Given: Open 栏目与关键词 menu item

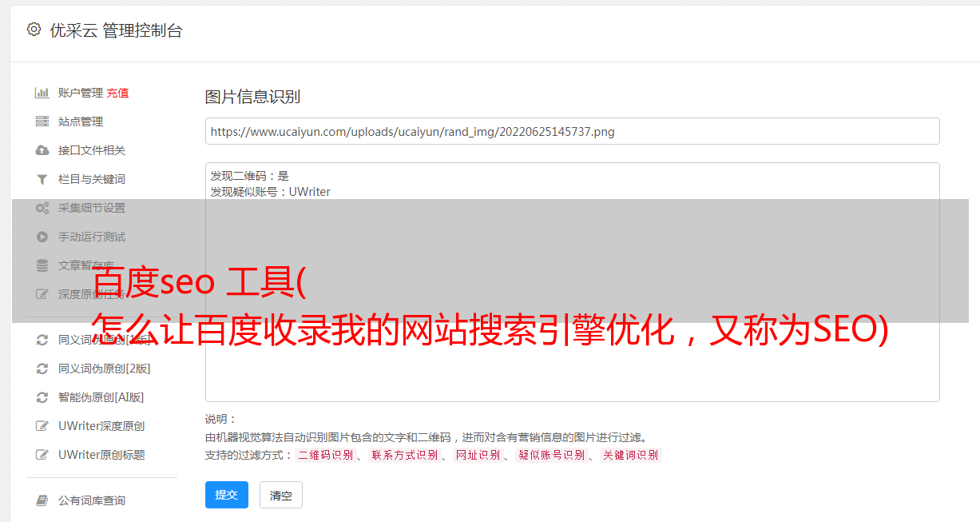Looking at the screenshot, I should [x=92, y=179].
